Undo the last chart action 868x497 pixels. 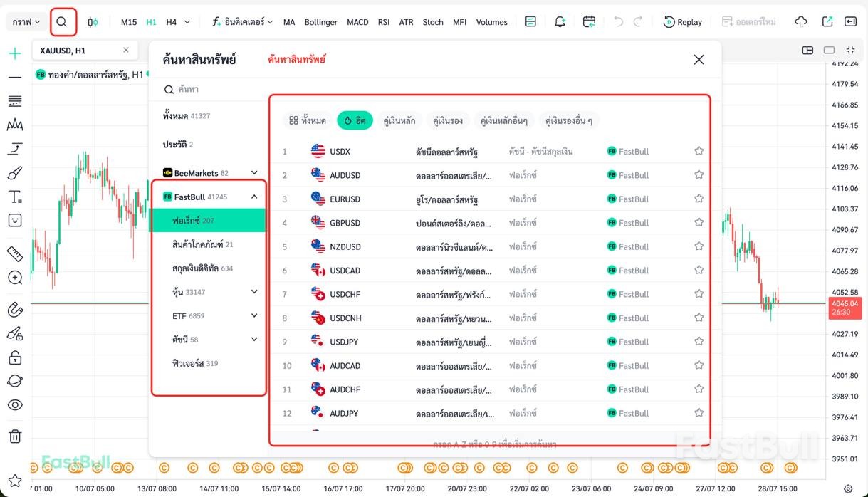point(618,22)
